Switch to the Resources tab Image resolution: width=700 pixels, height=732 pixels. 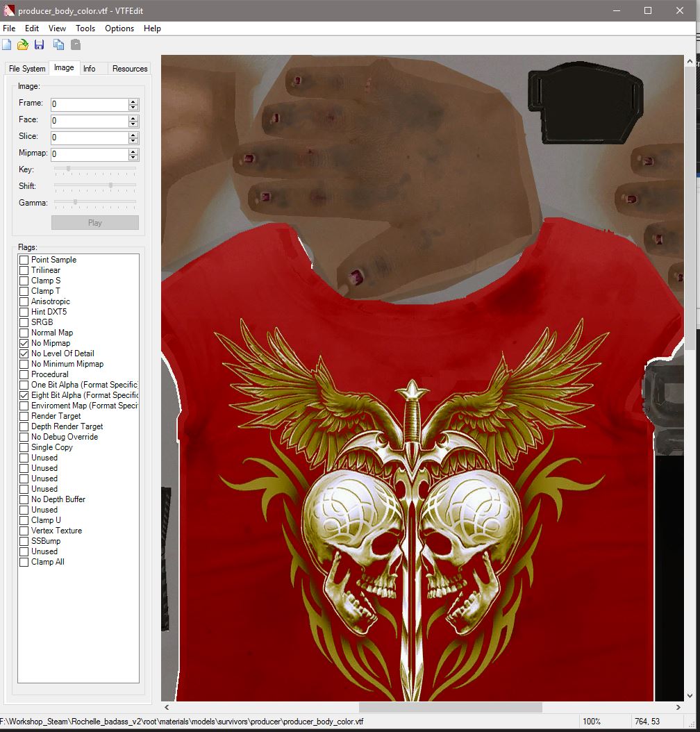[x=130, y=69]
